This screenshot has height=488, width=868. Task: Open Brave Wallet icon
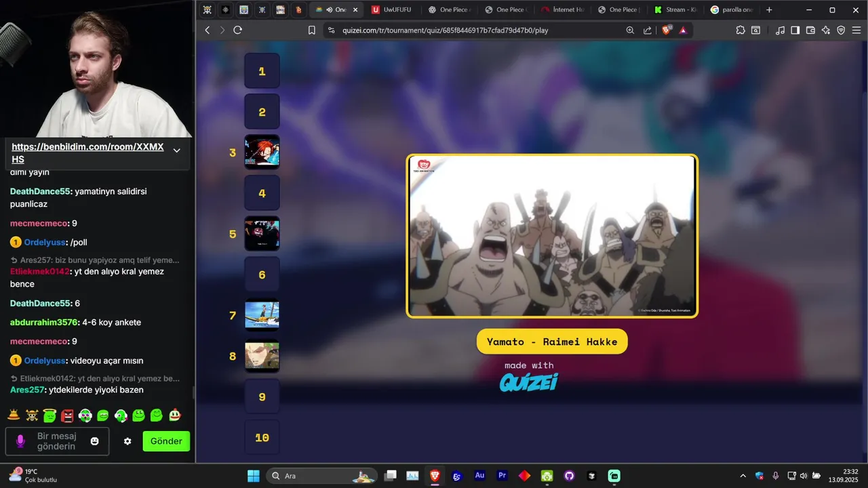tap(811, 30)
